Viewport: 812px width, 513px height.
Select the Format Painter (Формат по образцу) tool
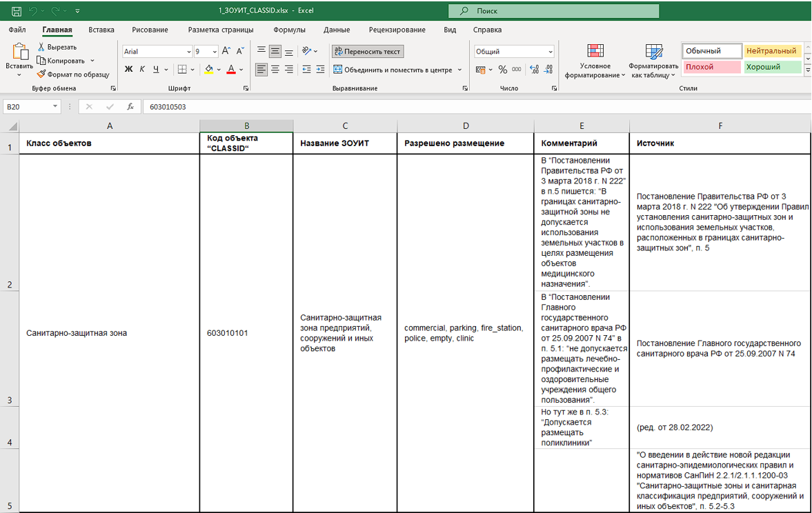point(73,74)
